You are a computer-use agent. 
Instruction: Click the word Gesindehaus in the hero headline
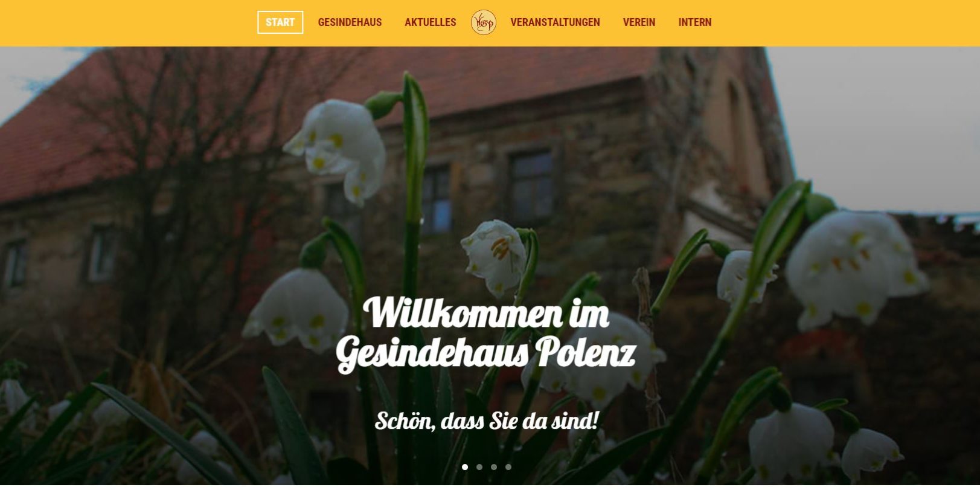432,353
